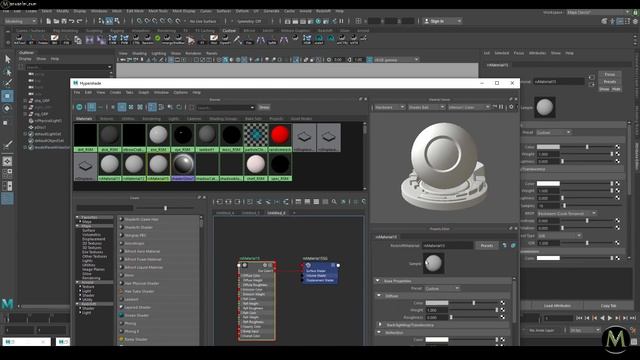Click the Undo icon in status line
The width and height of the screenshot is (640, 360).
[72, 21]
